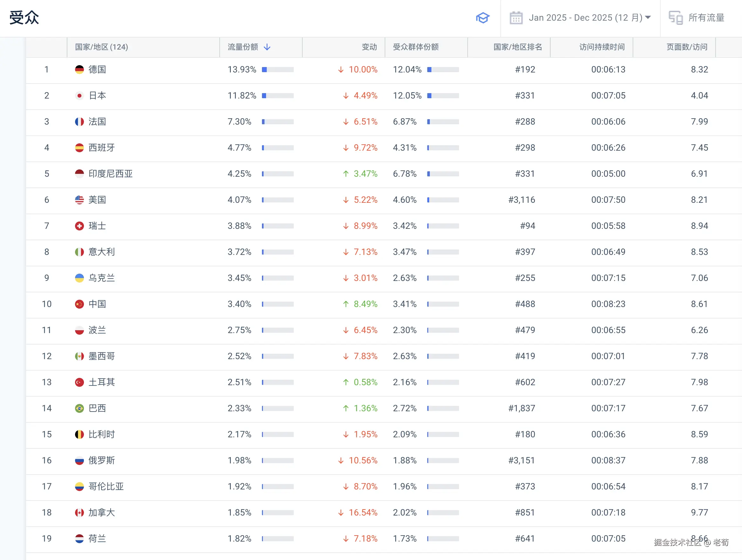This screenshot has width=742, height=560.
Task: Open the 所有流量 traffic selector
Action: (x=706, y=18)
